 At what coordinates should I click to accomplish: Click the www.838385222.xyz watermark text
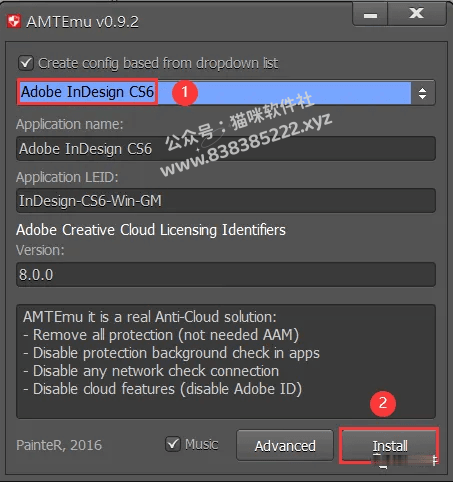pos(246,144)
